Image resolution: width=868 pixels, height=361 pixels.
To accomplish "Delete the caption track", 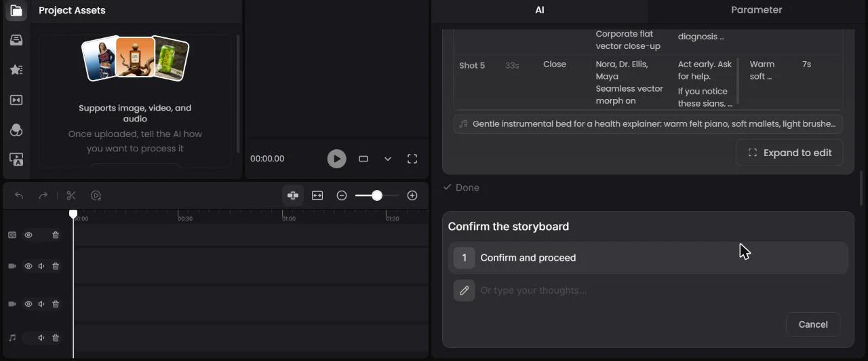I will coord(56,235).
